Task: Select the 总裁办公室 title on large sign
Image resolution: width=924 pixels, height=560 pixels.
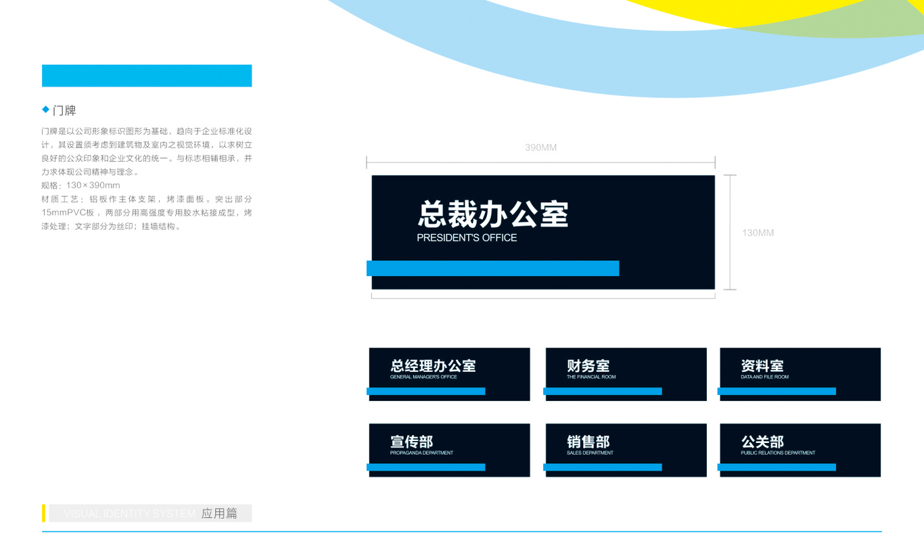Action: coord(493,214)
